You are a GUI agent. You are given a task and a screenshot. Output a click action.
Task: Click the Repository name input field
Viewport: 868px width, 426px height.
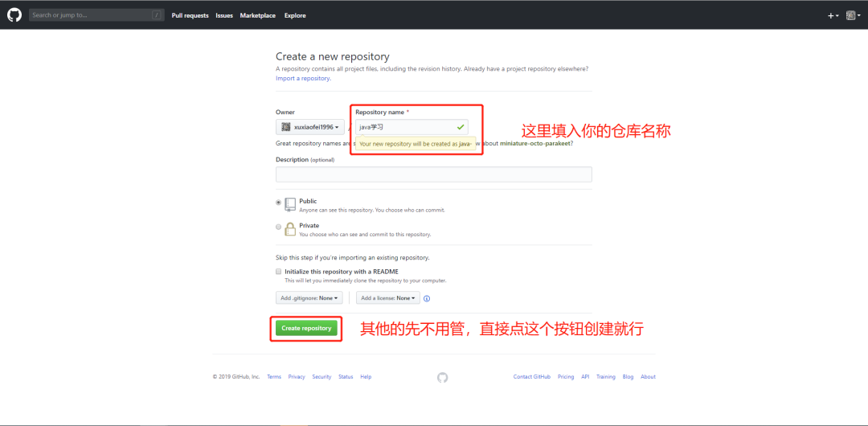[411, 127]
